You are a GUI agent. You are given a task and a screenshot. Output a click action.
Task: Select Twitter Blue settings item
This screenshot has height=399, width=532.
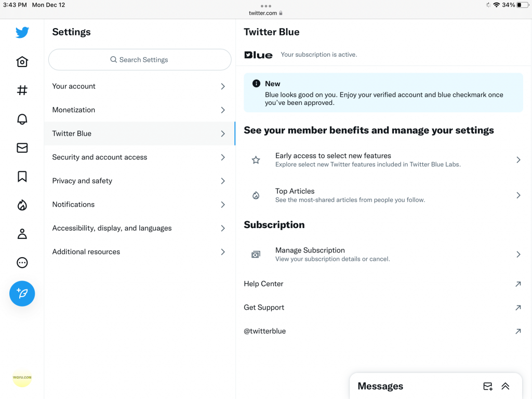tap(140, 134)
